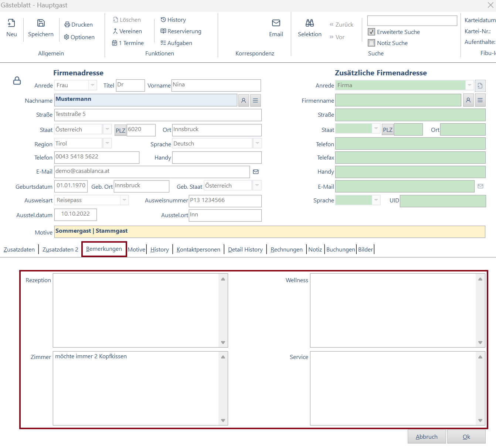The image size is (496, 448).
Task: Click the Neu new guest icon
Action: (11, 23)
